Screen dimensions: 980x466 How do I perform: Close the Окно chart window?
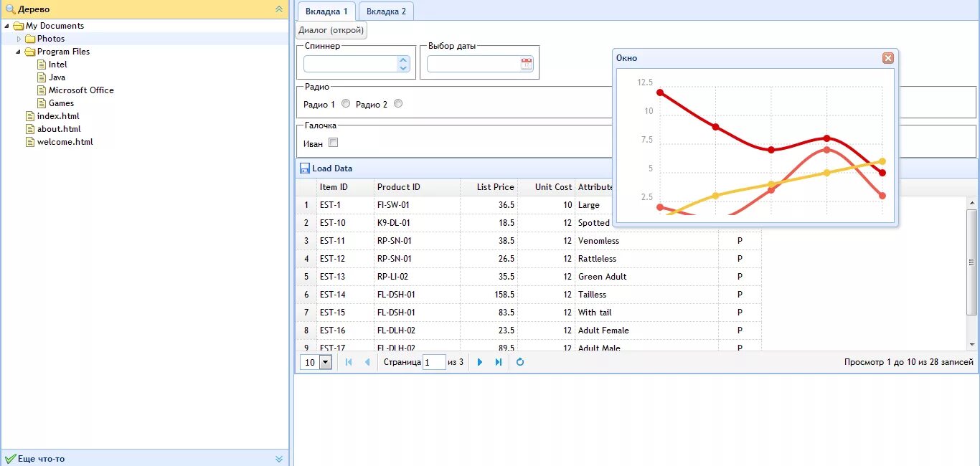click(888, 58)
